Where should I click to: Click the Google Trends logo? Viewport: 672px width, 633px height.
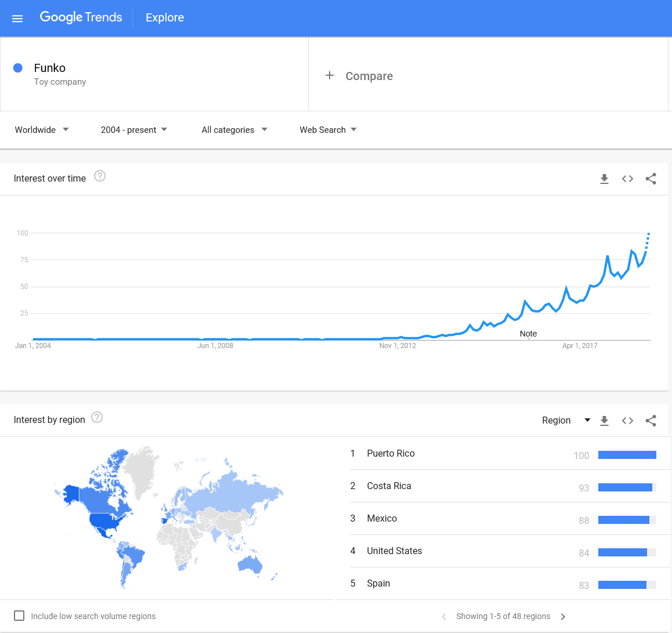click(81, 17)
